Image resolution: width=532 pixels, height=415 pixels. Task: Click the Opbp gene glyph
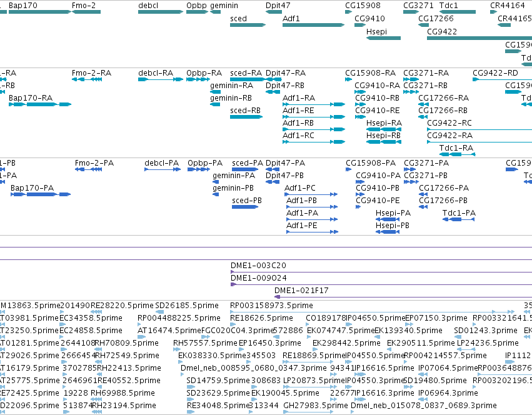pyautogui.click(x=197, y=12)
